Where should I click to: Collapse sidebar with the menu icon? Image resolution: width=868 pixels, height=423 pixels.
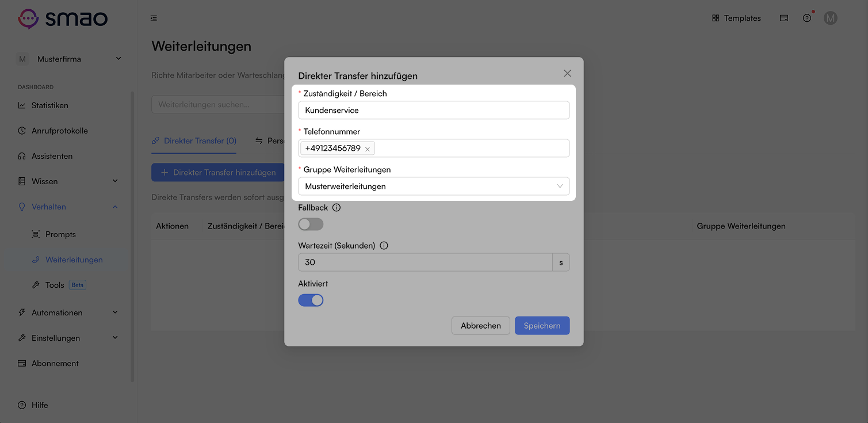154,18
